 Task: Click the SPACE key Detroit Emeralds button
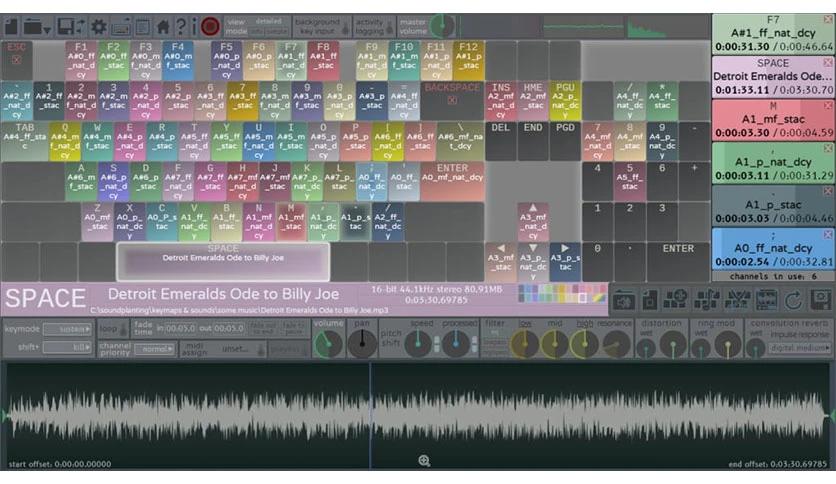tap(223, 261)
